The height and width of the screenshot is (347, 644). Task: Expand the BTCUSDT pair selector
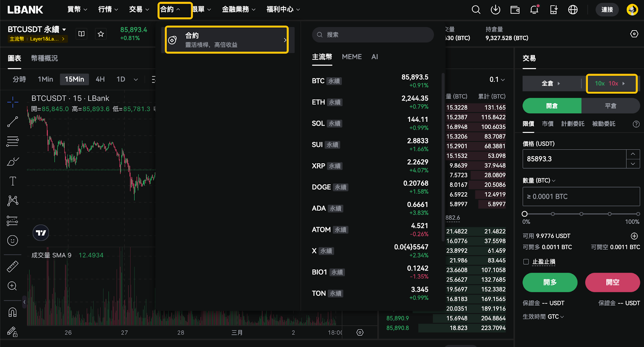(37, 29)
